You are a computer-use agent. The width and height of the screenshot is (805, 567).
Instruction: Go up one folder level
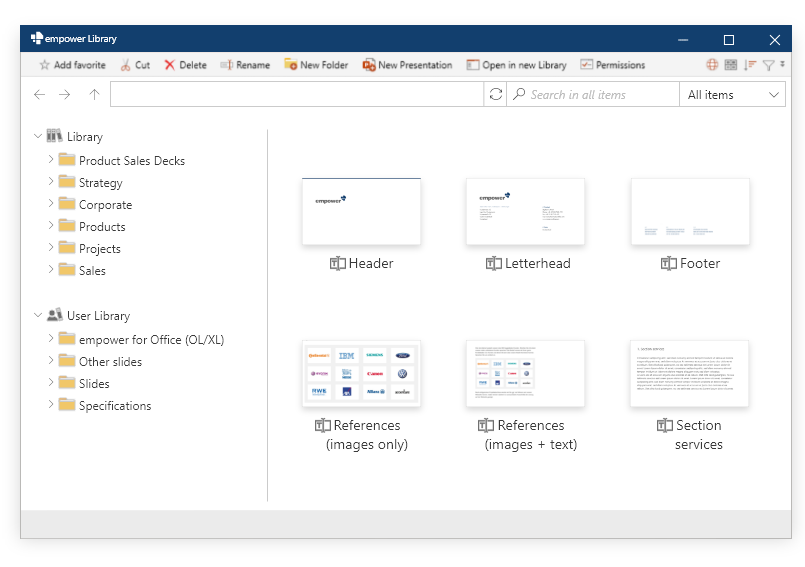tap(94, 95)
